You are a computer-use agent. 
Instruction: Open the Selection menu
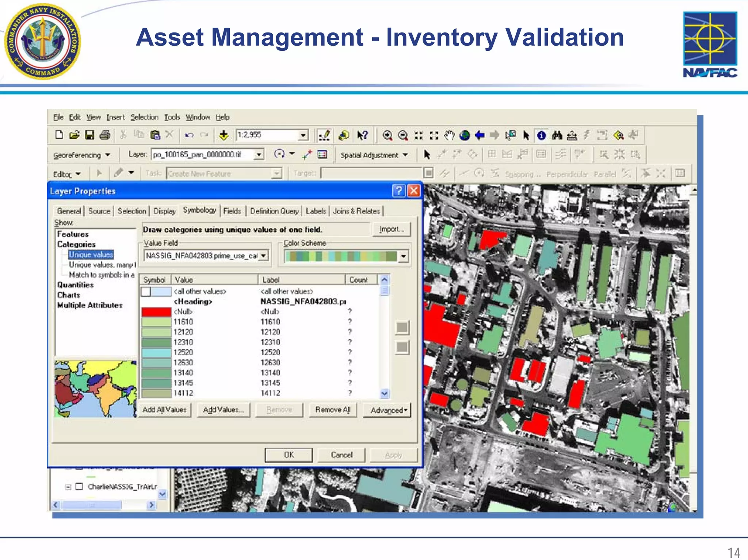pos(144,117)
